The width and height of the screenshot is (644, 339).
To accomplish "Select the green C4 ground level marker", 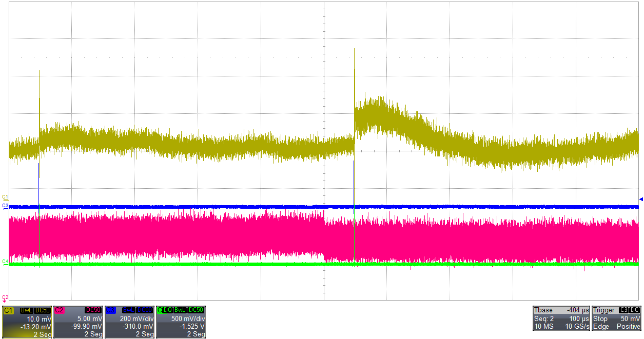I will [x=5, y=262].
